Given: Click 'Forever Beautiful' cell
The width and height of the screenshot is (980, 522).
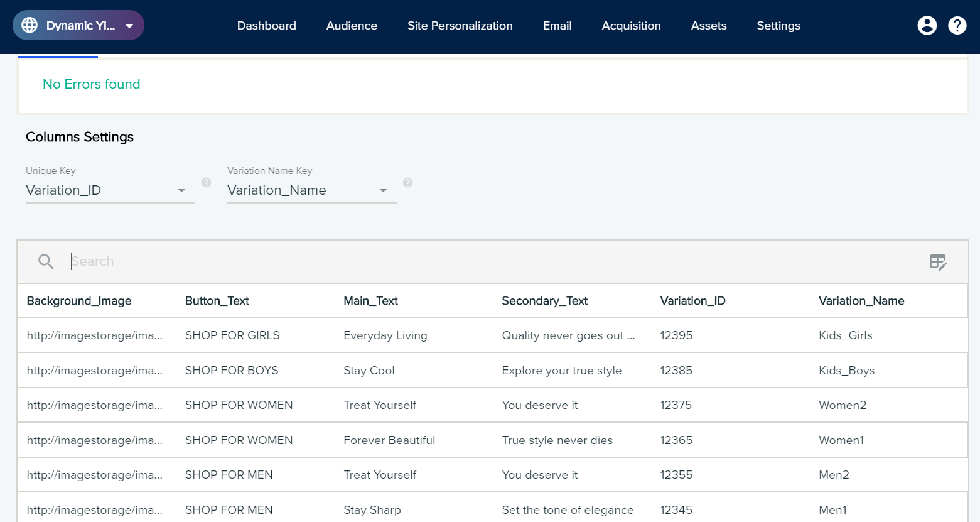Looking at the screenshot, I should pos(389,440).
